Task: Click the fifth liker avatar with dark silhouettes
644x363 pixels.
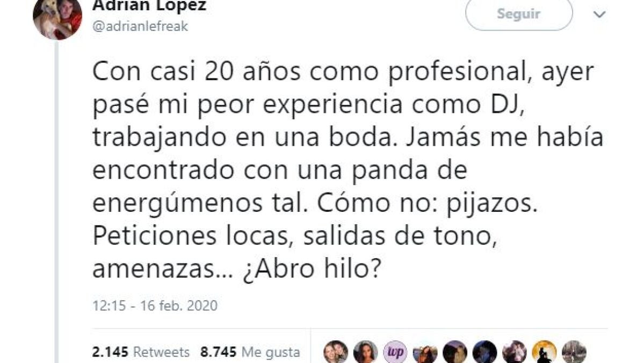Action: pyautogui.click(x=454, y=352)
